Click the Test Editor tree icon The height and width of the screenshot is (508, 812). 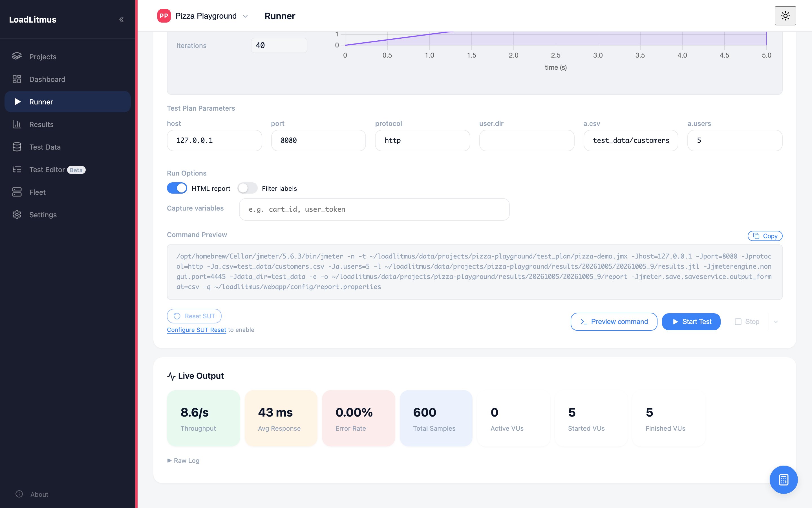pos(17,169)
